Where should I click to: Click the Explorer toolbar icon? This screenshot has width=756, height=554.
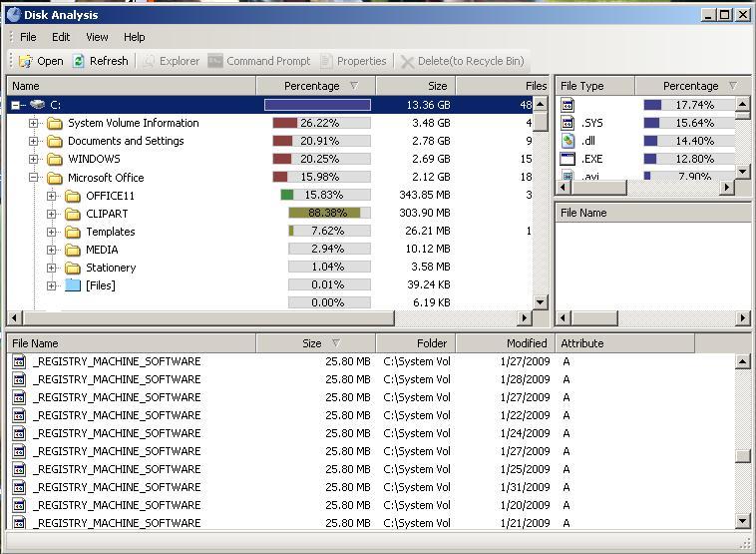click(x=149, y=61)
